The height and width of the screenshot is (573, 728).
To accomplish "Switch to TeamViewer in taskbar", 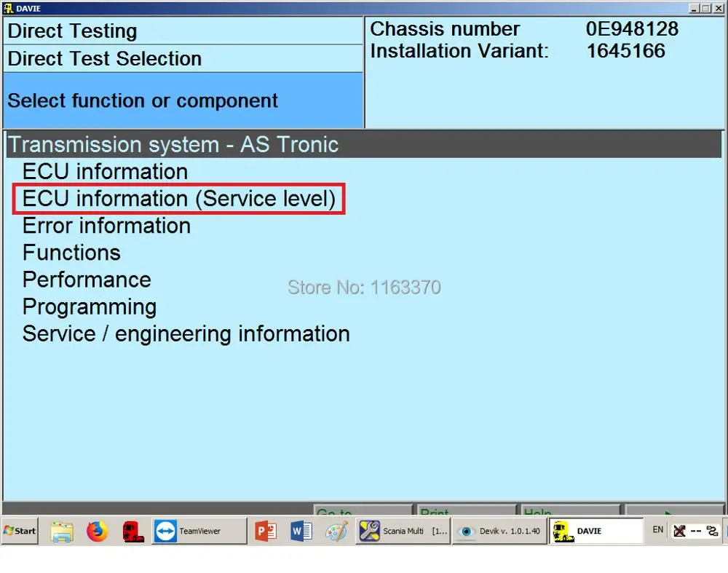I will [199, 531].
